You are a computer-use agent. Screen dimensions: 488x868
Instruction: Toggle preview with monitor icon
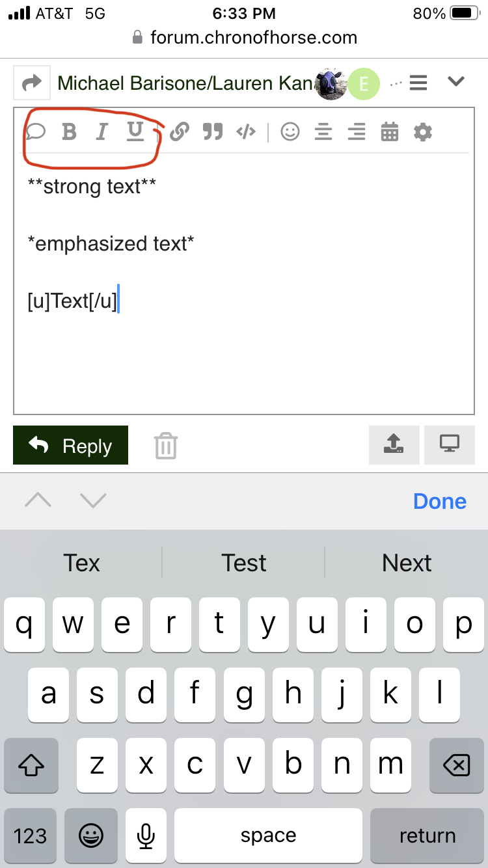450,445
